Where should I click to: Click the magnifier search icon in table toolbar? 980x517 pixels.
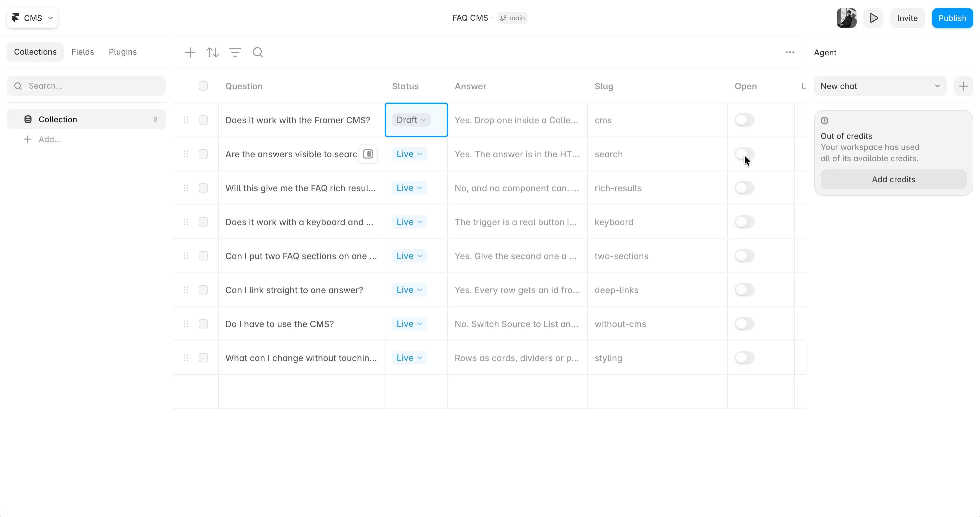pos(258,52)
